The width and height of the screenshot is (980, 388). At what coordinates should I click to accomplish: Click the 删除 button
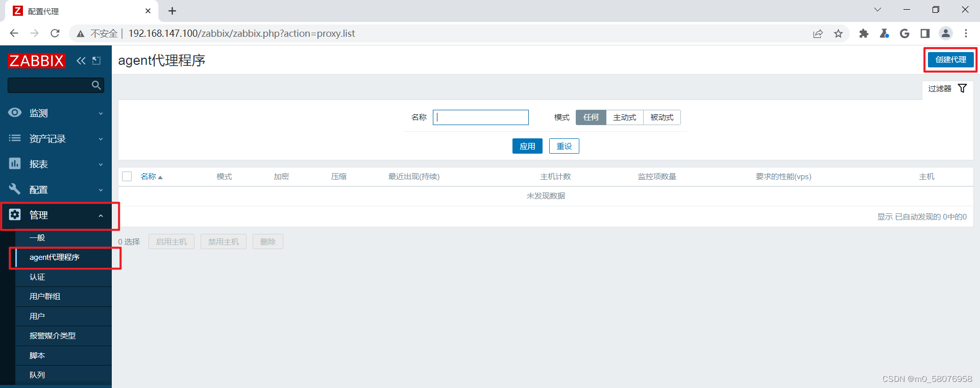click(268, 241)
